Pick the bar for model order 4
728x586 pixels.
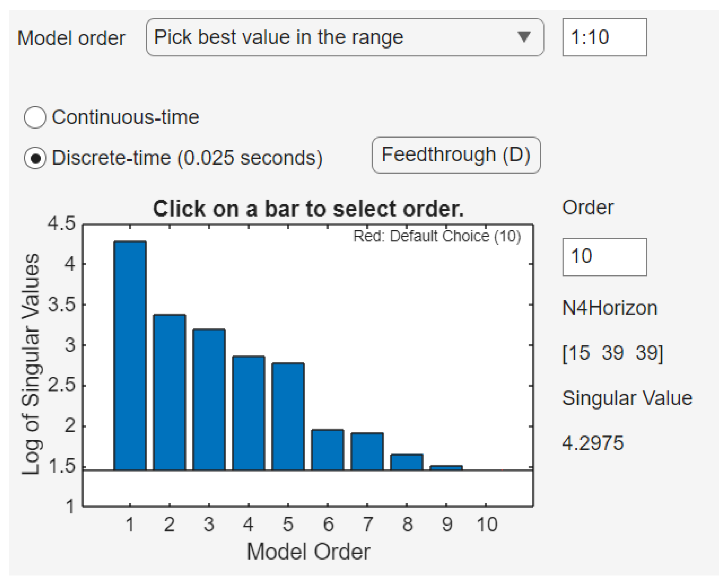coord(249,414)
